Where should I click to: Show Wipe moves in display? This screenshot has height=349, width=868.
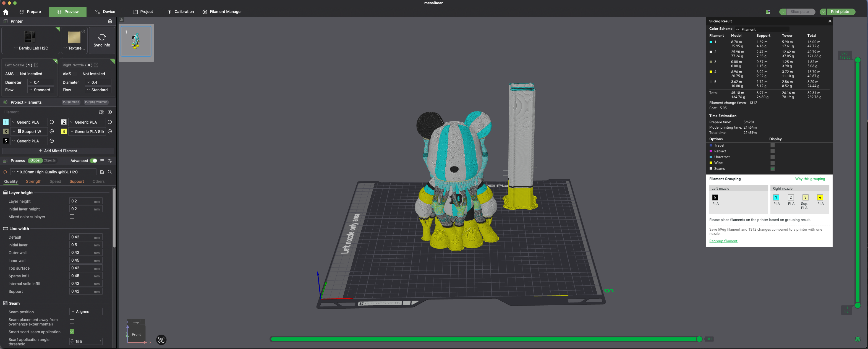773,163
